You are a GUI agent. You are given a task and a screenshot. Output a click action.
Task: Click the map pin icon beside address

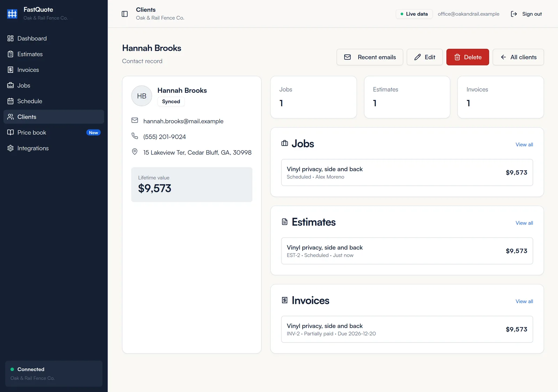pyautogui.click(x=135, y=152)
